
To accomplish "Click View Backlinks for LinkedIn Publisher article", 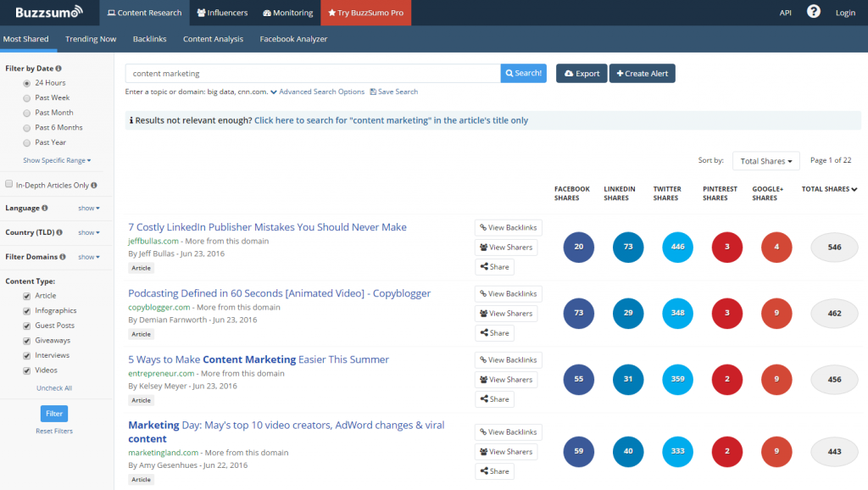I will click(509, 227).
